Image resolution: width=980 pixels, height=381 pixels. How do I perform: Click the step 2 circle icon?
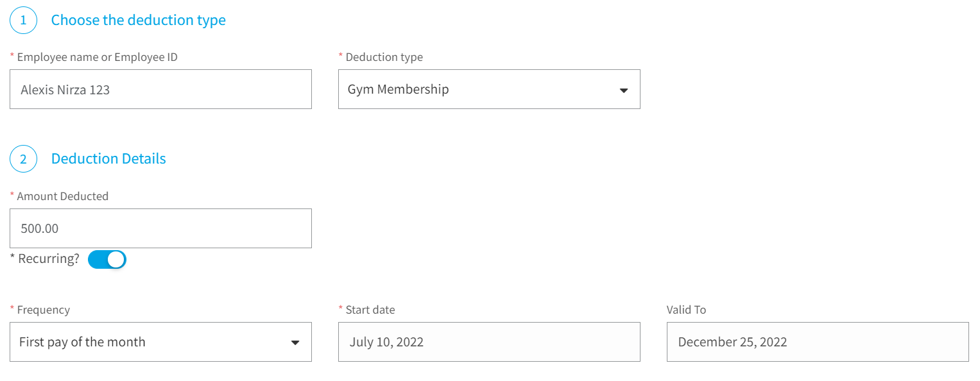pos(23,158)
